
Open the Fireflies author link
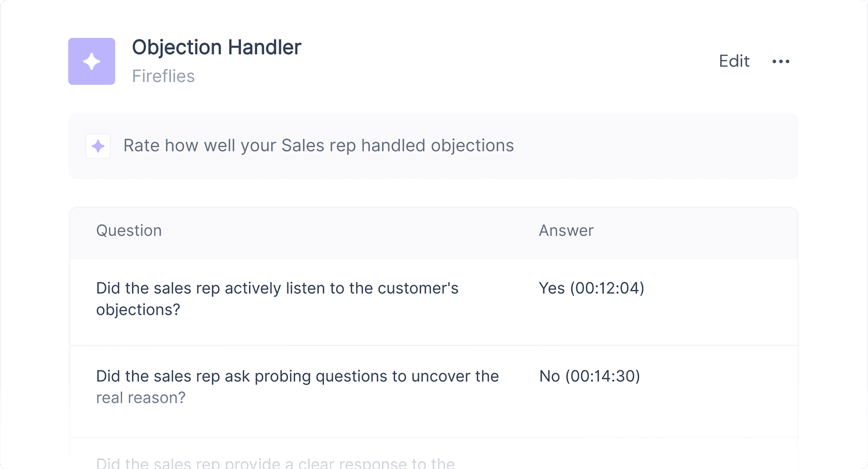[163, 76]
